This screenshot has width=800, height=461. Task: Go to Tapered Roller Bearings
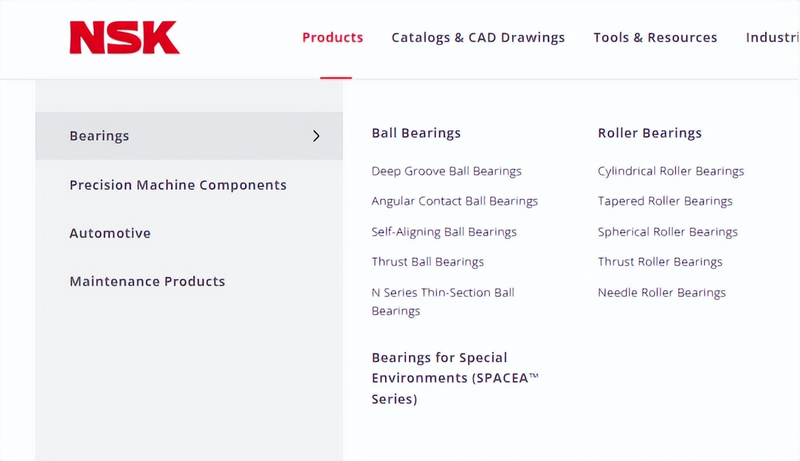click(664, 201)
